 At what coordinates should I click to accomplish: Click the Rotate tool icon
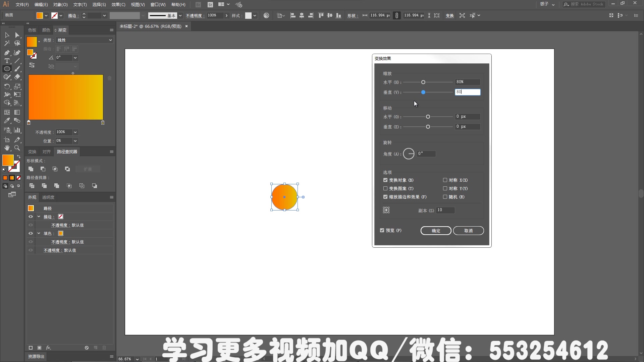[x=6, y=86]
